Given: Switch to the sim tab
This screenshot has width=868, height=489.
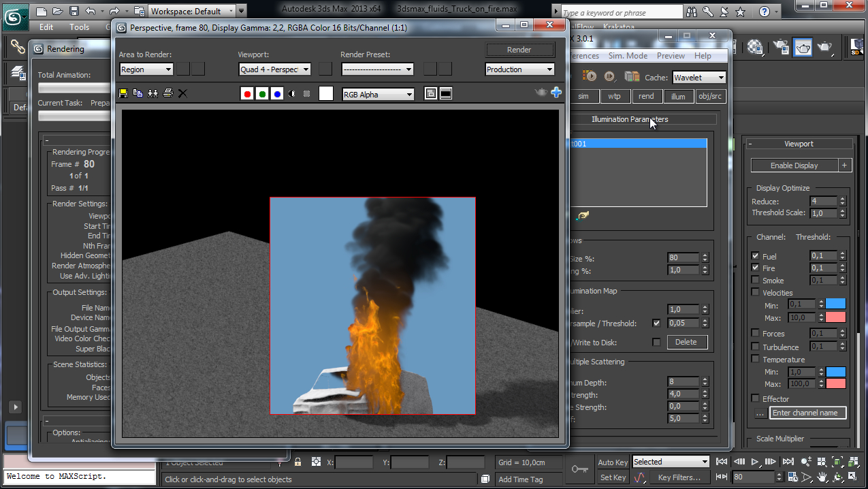Looking at the screenshot, I should (x=583, y=97).
